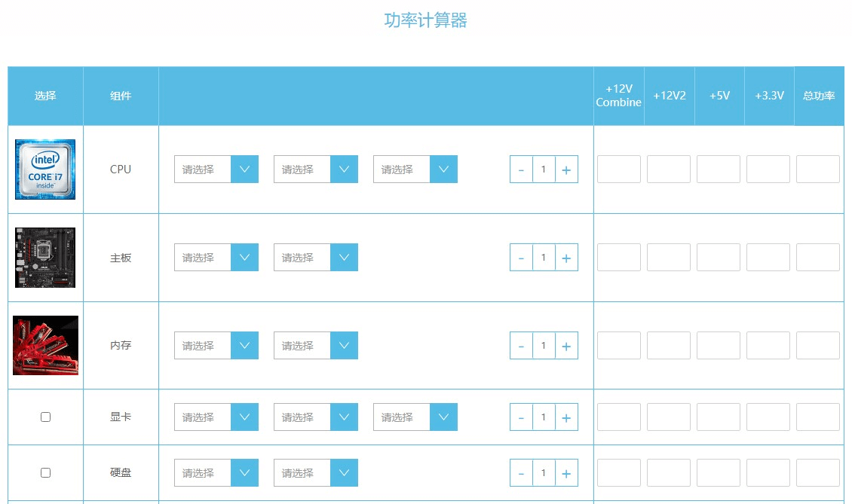Image resolution: width=852 pixels, height=504 pixels.
Task: Click the red RAM memory product image
Action: [45, 345]
